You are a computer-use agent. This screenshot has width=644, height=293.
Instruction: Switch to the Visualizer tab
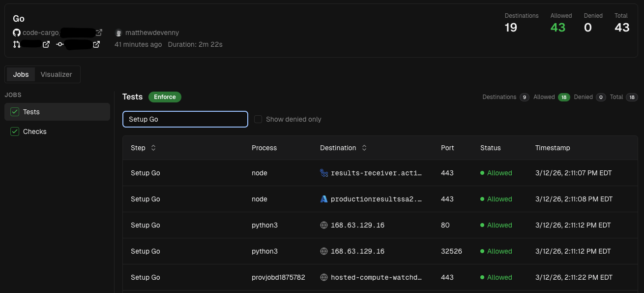[56, 74]
